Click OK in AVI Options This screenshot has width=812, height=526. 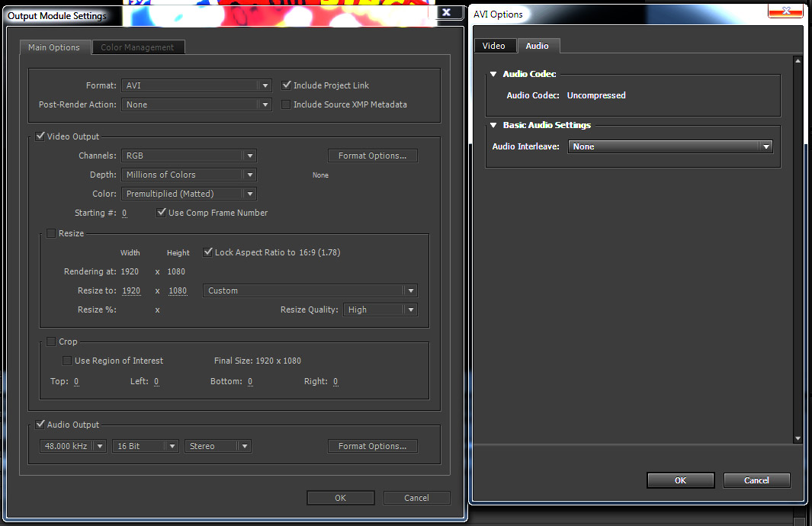tap(680, 480)
